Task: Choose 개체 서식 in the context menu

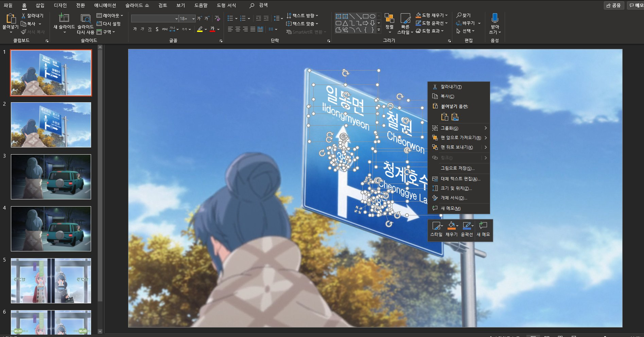Action: tap(459, 198)
